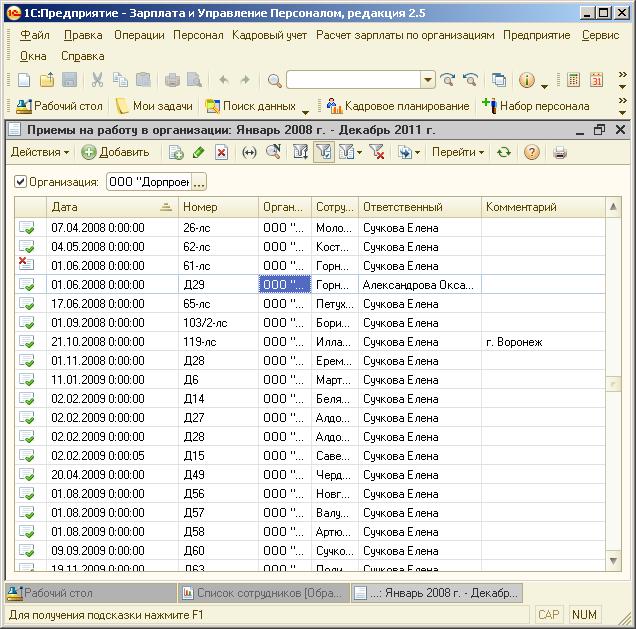
Task: Click the Print icon in main toolbar
Action: 172,80
